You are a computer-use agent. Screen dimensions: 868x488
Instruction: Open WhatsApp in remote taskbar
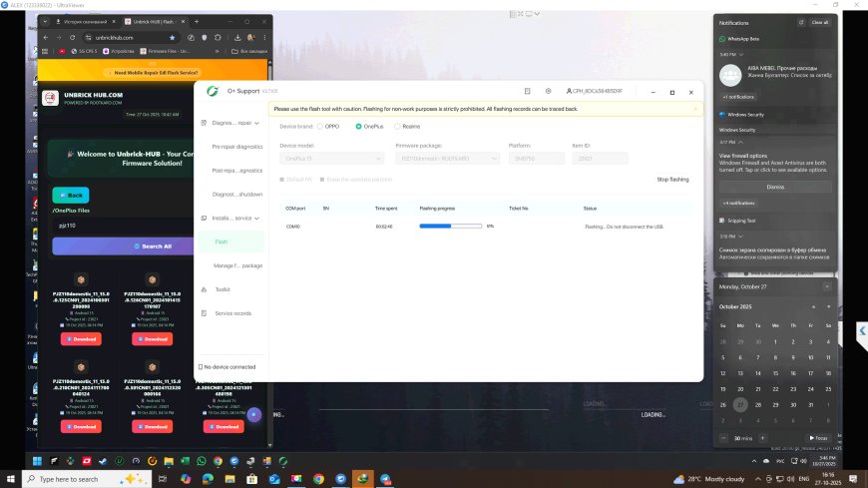click(202, 461)
